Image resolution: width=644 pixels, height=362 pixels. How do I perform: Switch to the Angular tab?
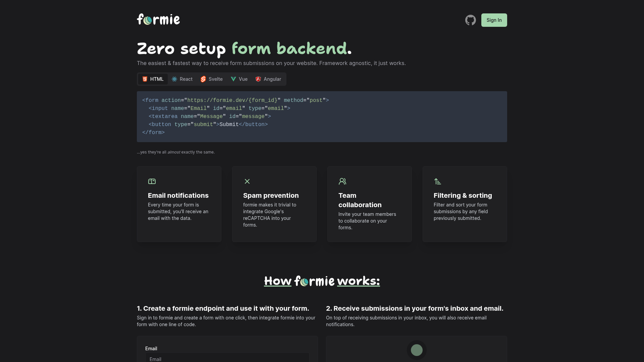[268, 79]
